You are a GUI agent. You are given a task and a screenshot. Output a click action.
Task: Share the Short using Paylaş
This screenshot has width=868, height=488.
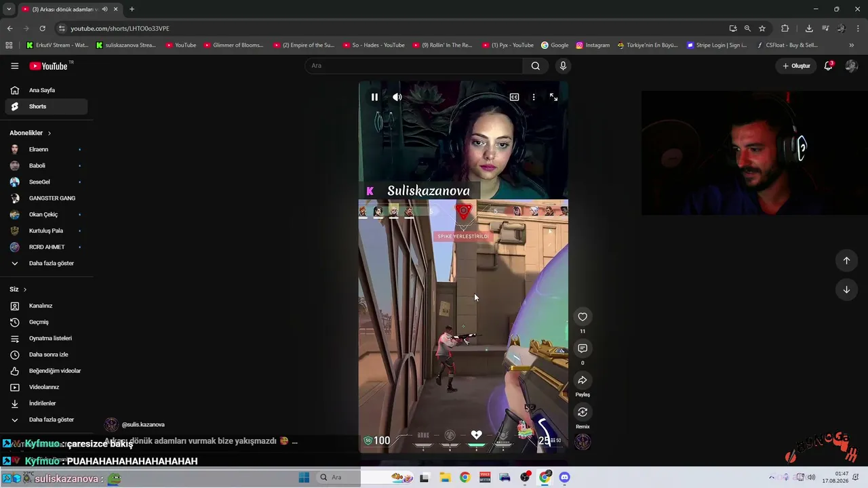click(583, 380)
